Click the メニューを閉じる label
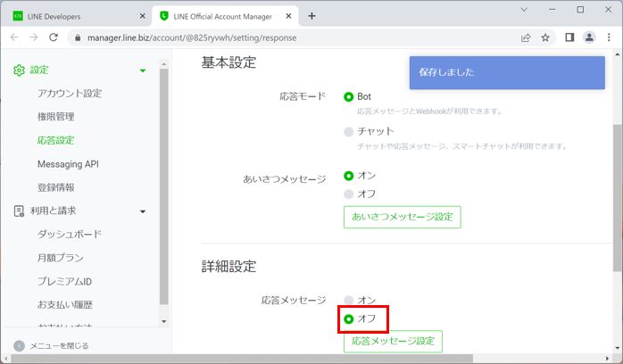Viewport: 623px width, 364px height. (x=59, y=346)
